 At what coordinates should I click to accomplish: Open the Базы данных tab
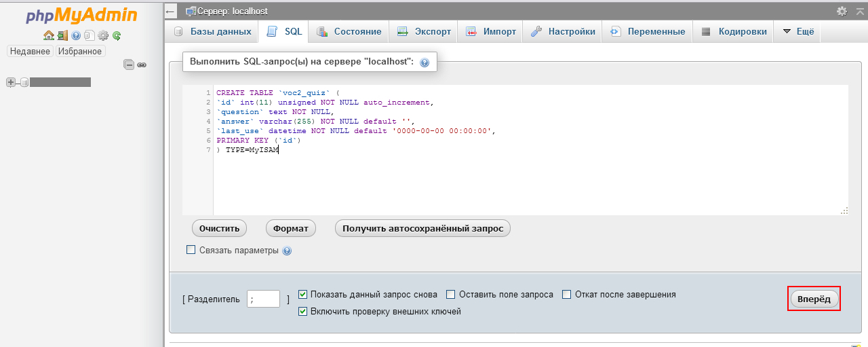[213, 31]
